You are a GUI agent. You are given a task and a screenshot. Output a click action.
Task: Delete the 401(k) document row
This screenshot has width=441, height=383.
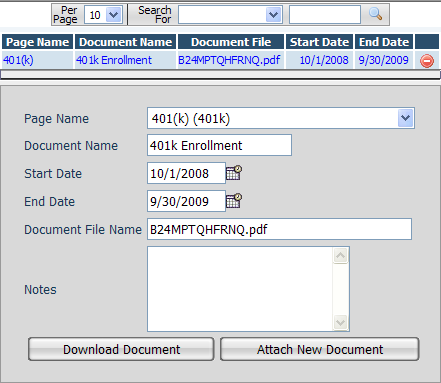427,61
